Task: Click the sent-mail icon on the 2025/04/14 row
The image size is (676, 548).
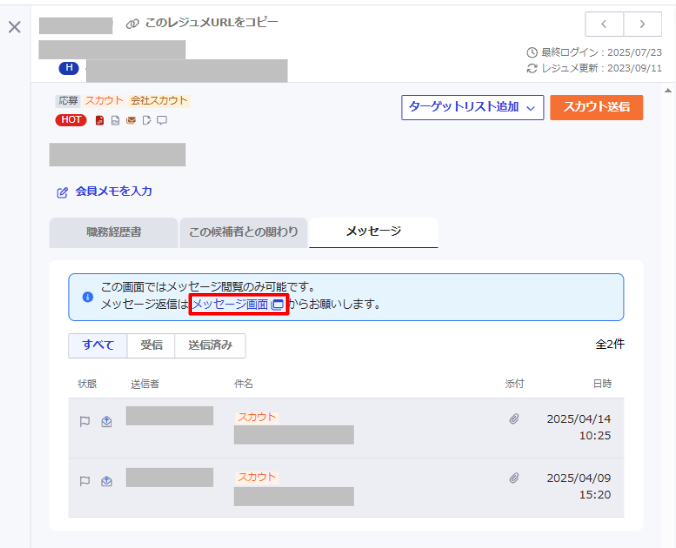Action: [106, 421]
